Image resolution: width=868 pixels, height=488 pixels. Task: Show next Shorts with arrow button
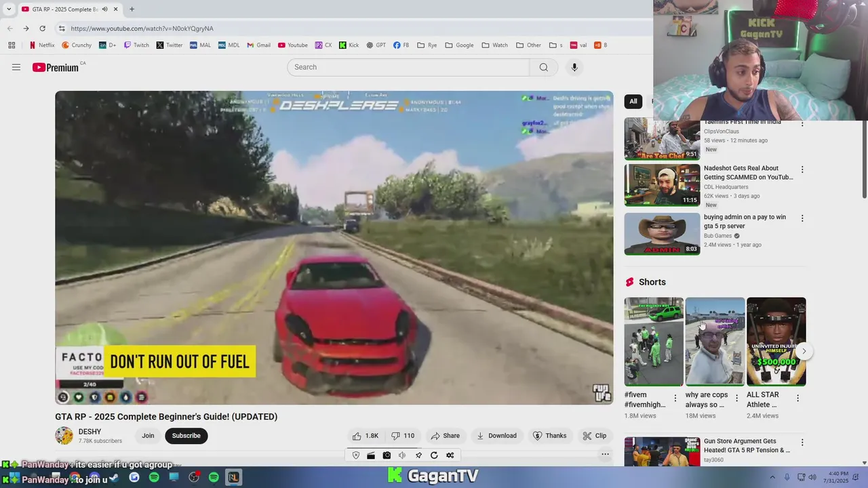tap(804, 351)
